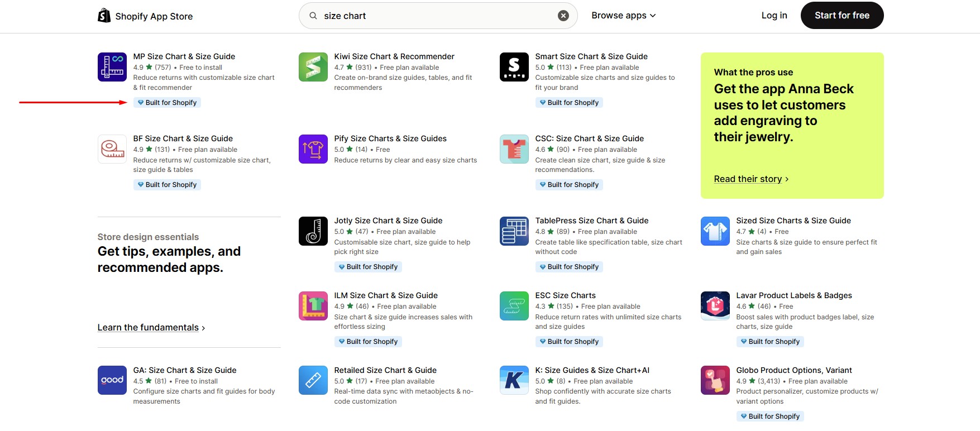Open Retailed Size Chart & Guide title

click(x=385, y=370)
